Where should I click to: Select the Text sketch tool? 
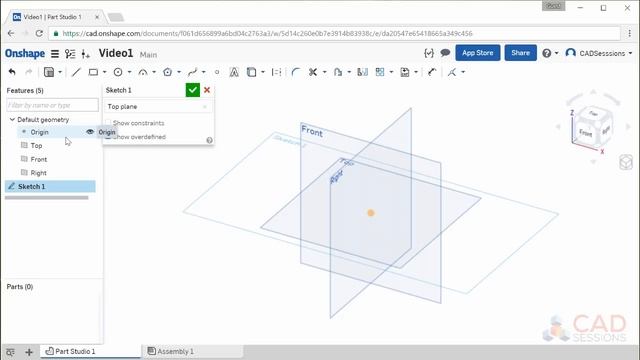coord(234,72)
